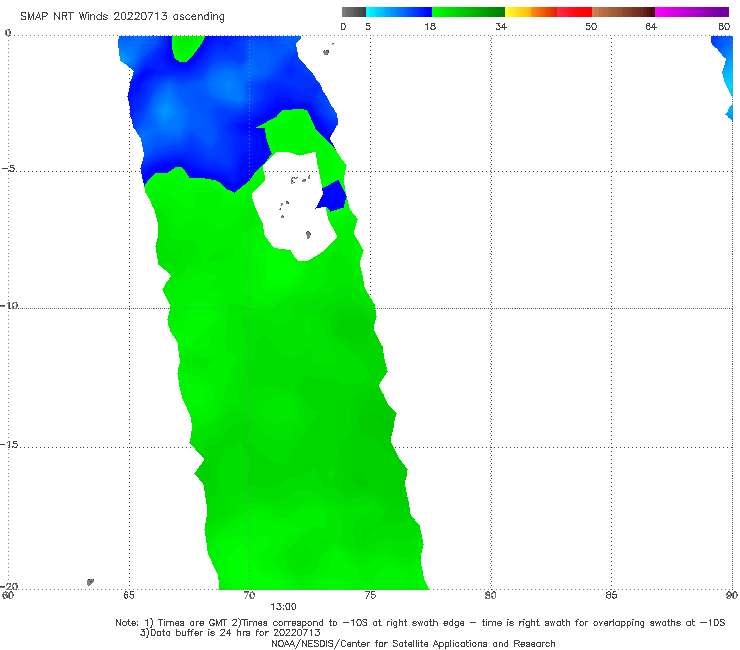Click the green notch at the swath's top edge
Viewport: 740px width, 650px height.
[187, 48]
